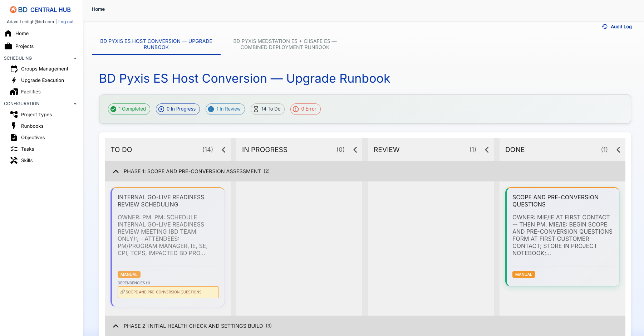This screenshot has height=336, width=644.
Task: Click the info icon in In Review chip
Action: pyautogui.click(x=211, y=109)
